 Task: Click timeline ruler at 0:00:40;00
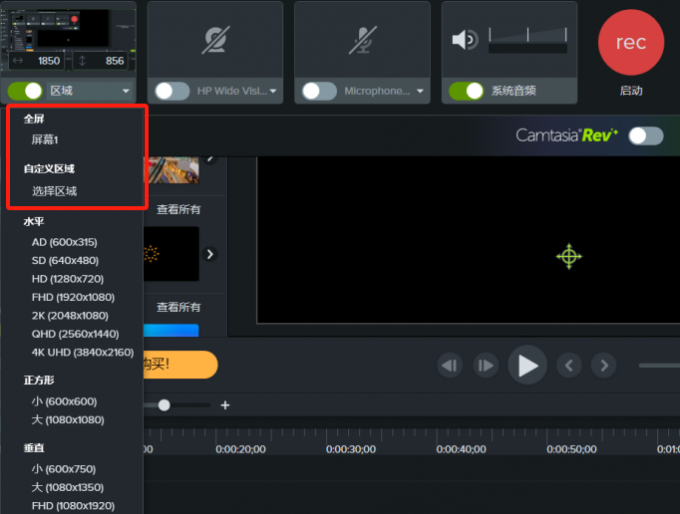pos(461,449)
